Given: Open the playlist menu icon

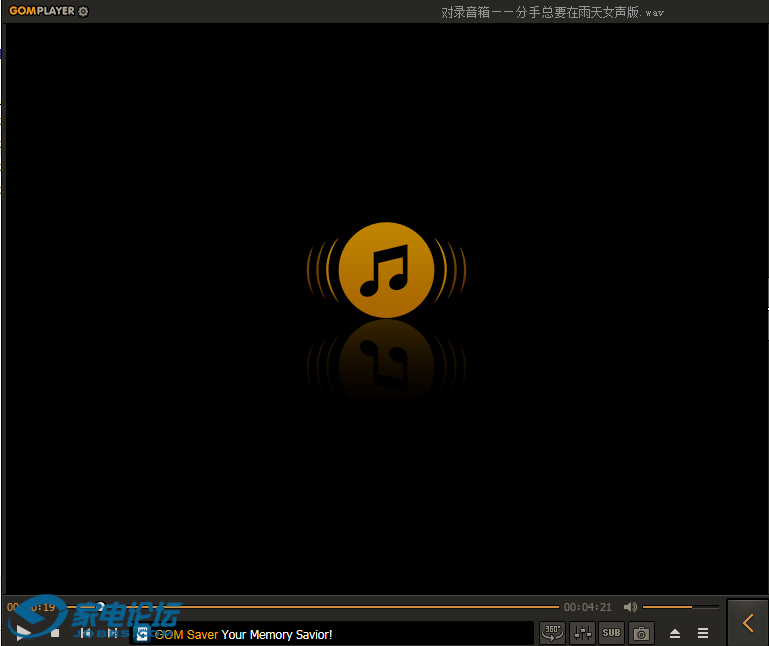Looking at the screenshot, I should pyautogui.click(x=703, y=633).
